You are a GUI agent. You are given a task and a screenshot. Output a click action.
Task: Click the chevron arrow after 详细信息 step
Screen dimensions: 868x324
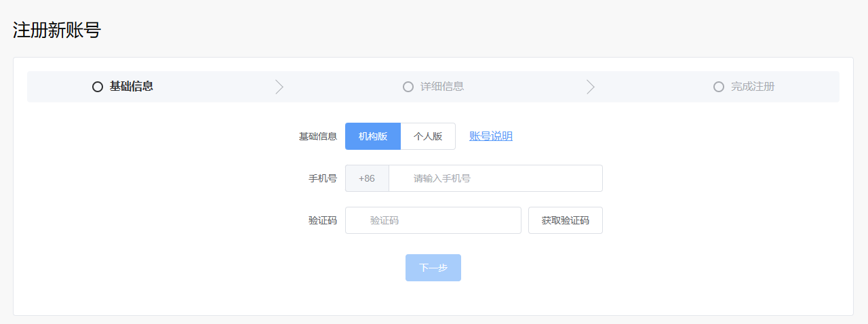(x=590, y=87)
